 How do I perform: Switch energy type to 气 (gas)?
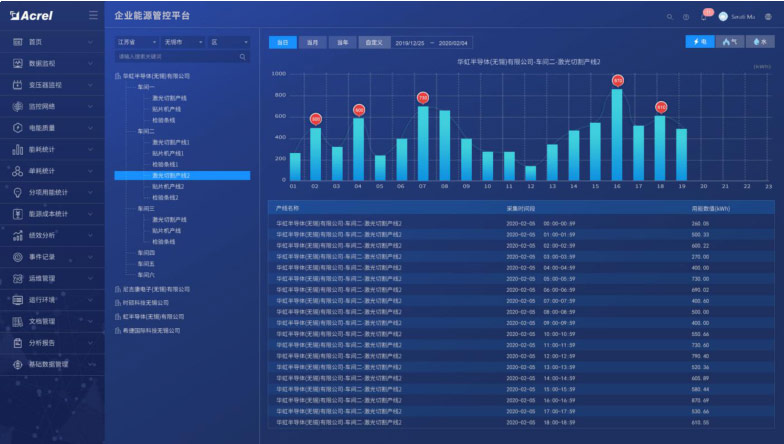[x=729, y=42]
